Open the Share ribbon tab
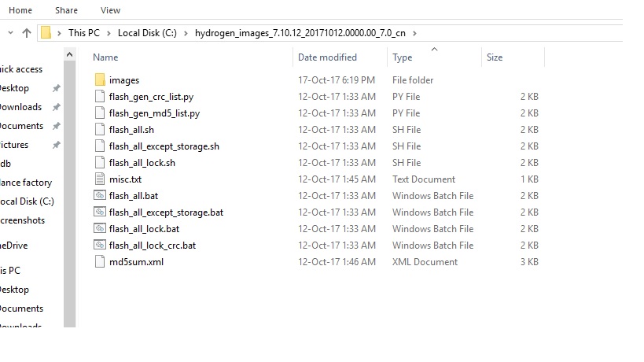Viewport: 644px width, 362px height. 66,10
